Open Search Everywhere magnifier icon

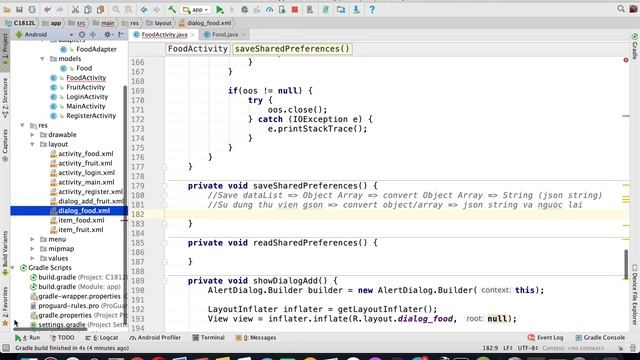point(621,9)
